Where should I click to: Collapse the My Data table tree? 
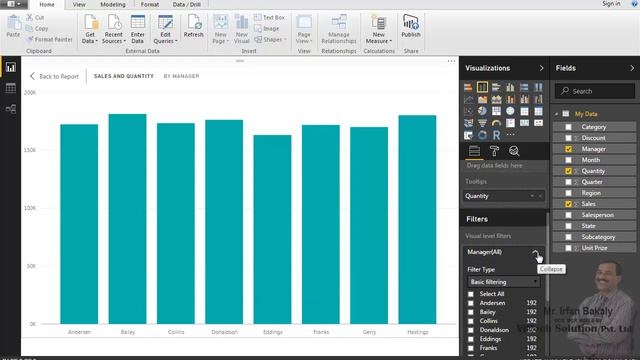pyautogui.click(x=556, y=114)
